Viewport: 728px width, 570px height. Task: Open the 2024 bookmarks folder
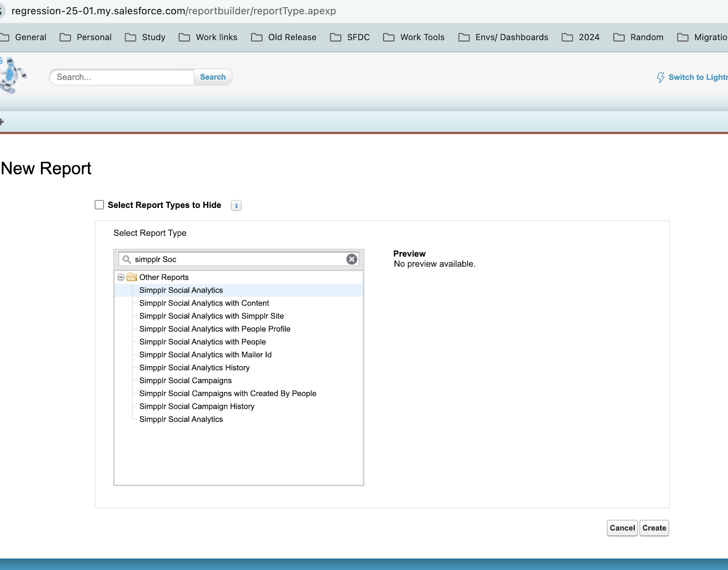[581, 37]
